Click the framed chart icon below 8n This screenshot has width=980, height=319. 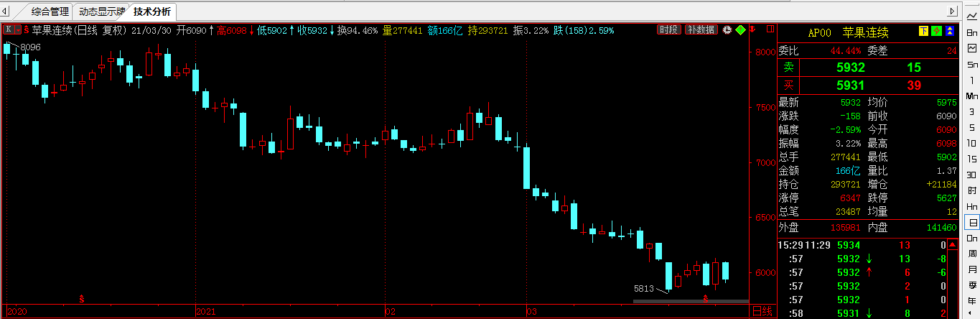pos(972,49)
